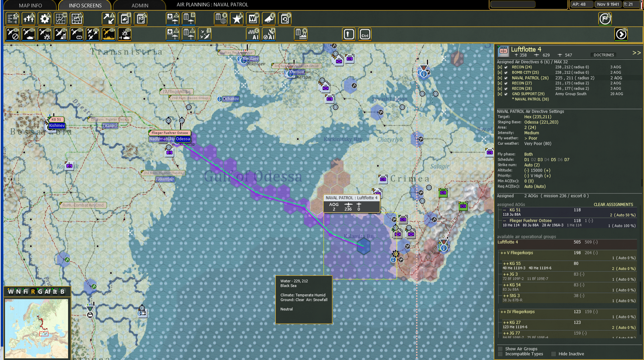The height and width of the screenshot is (360, 644).
Task: Expand the V Fliegerkorps group entry
Action: click(x=503, y=253)
